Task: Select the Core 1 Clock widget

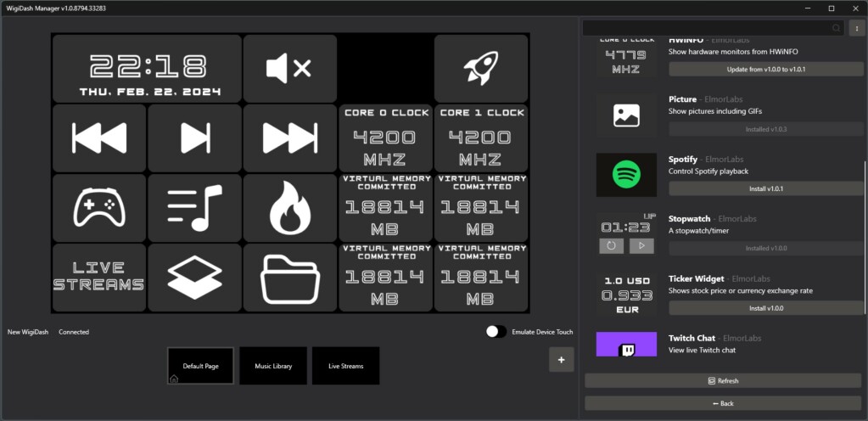Action: tap(481, 138)
